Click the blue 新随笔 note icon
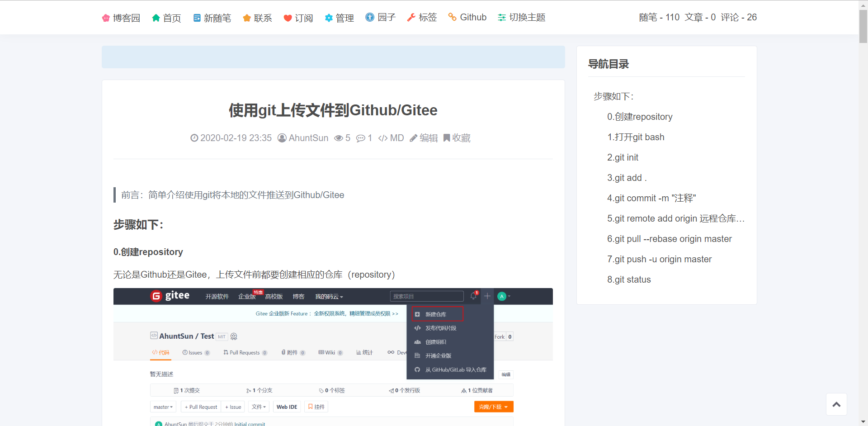The width and height of the screenshot is (868, 426). pos(197,18)
